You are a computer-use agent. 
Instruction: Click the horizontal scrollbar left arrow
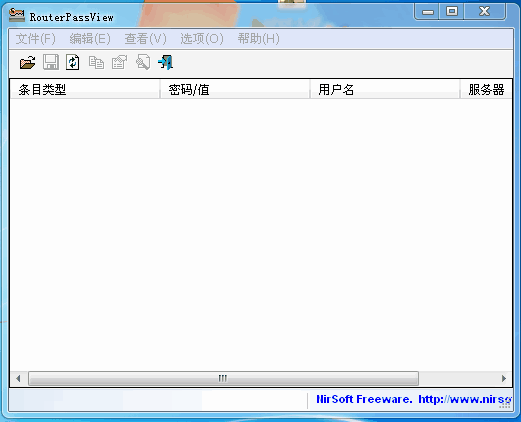click(x=18, y=379)
